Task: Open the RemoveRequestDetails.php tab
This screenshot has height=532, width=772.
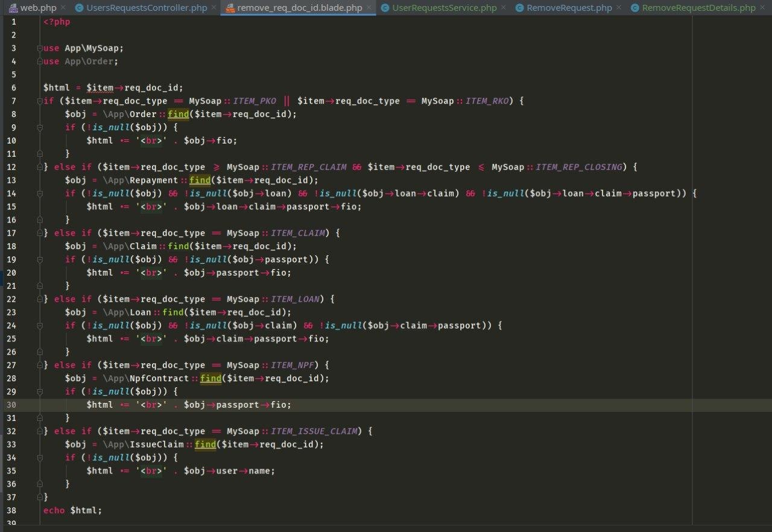Action: 698,8
